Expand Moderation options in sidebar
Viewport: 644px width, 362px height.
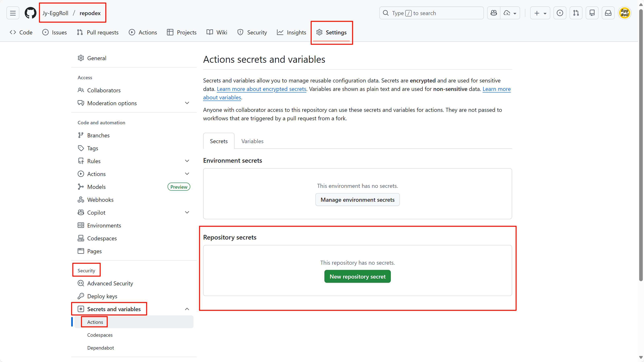[x=187, y=103]
